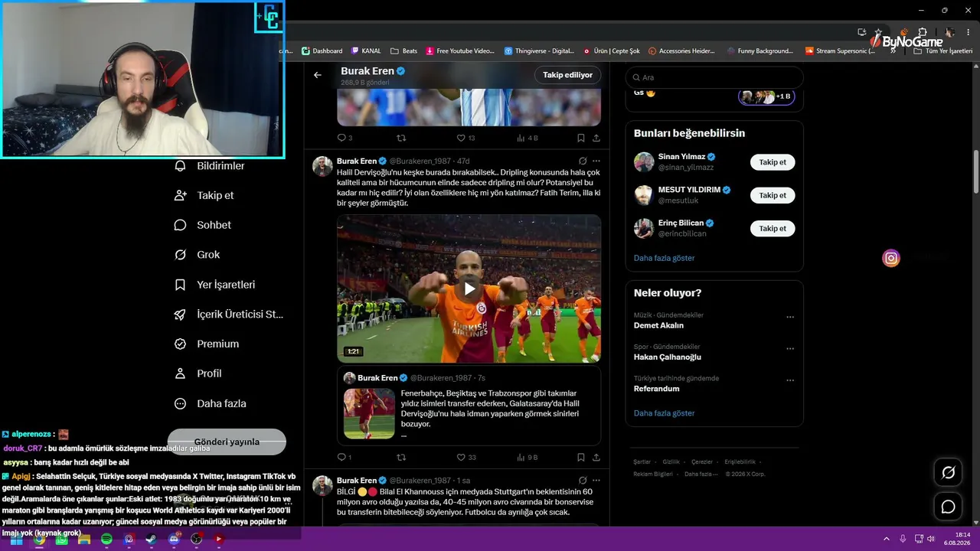Screen dimensions: 980x551
Task: Focus the Ara search field
Action: [x=714, y=77]
